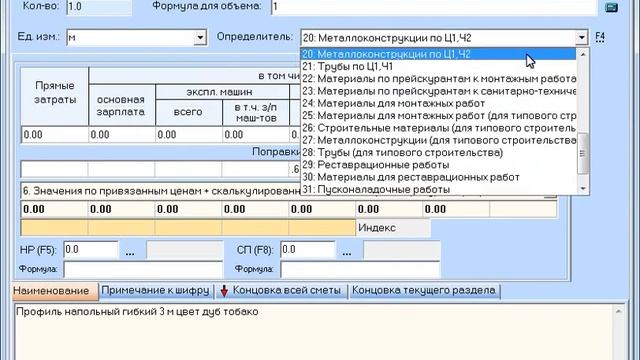Image resolution: width=640 pixels, height=360 pixels.
Task: Click dropdown list scroll-down arrow
Action: click(582, 188)
